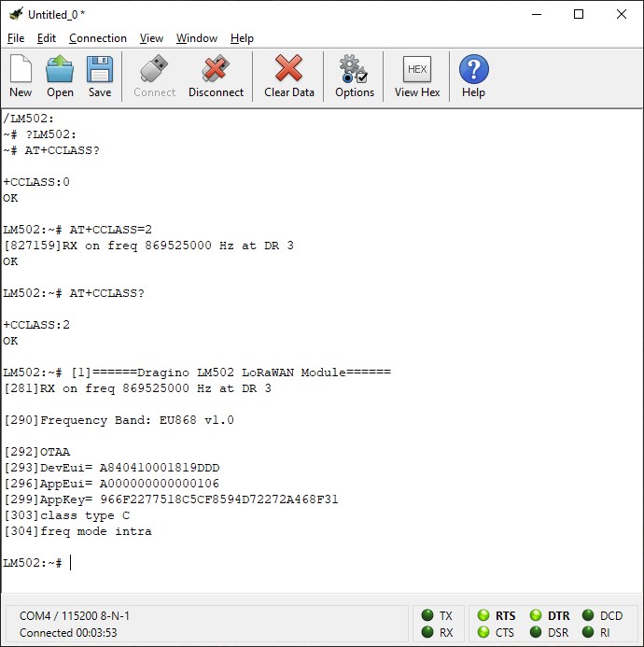Open a file using Open toolbar icon
Screen dimensions: 644x647
pos(60,76)
